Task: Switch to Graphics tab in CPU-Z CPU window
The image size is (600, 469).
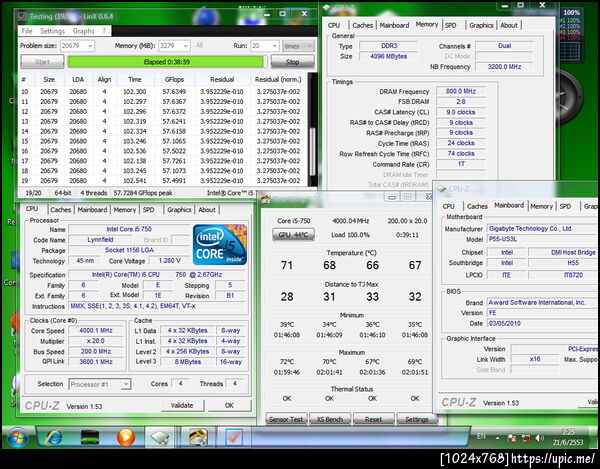Action: pyautogui.click(x=179, y=210)
